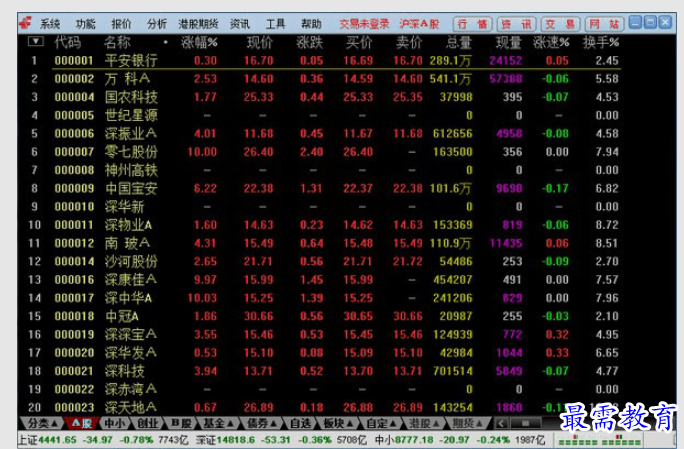Click the scroll-left arrow beside tabs
This screenshot has width=684, height=449.
pyautogui.click(x=501, y=423)
